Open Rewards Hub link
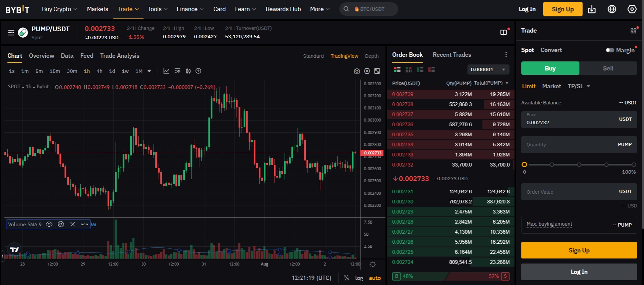This screenshot has height=285, width=644. [x=283, y=9]
